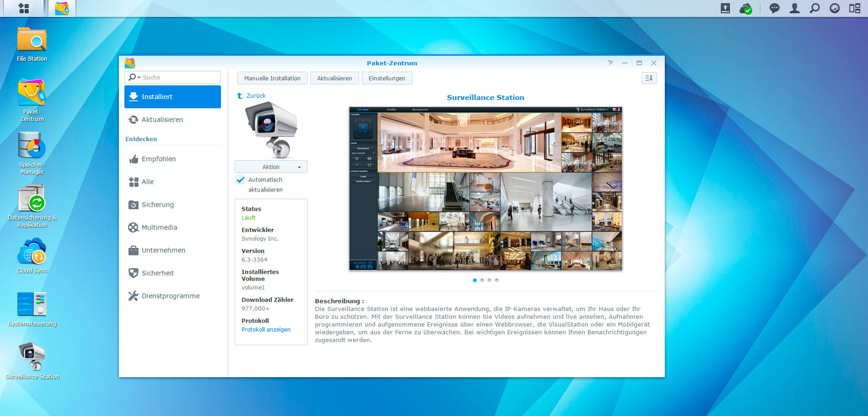Click the status value Läuft
Screen dimensions: 868x416
pos(248,218)
